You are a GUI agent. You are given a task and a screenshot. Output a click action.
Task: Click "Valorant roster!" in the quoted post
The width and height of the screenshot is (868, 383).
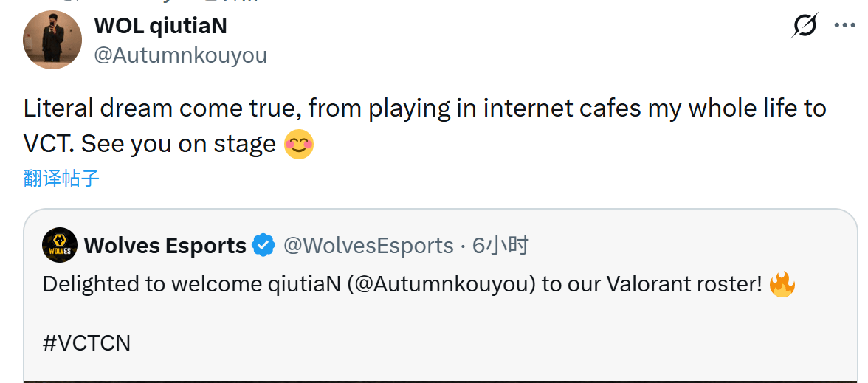coord(684,284)
